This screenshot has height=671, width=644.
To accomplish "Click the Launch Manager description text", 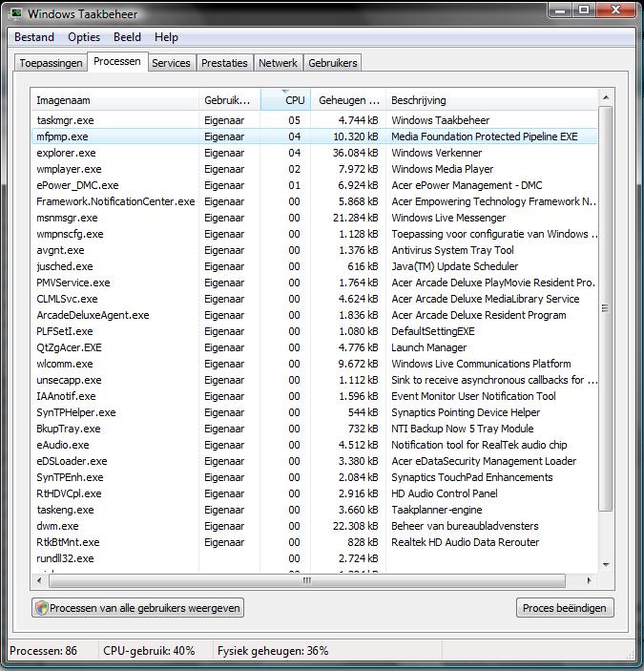I will (x=429, y=348).
